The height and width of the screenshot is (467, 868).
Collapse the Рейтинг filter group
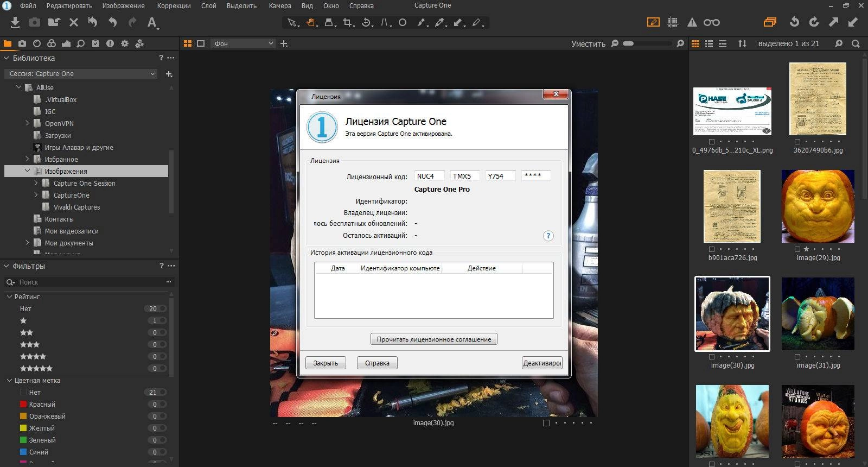[x=9, y=297]
